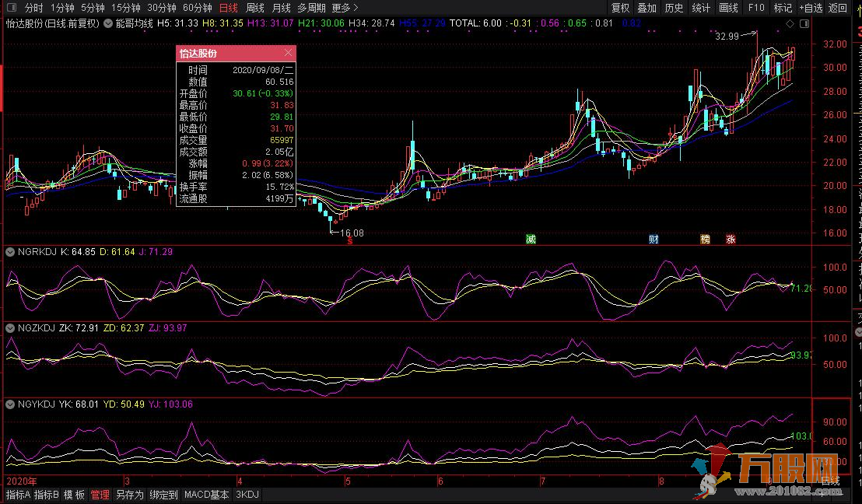Click the 榜 event marker on chart
The height and width of the screenshot is (504, 862).
pyautogui.click(x=705, y=239)
